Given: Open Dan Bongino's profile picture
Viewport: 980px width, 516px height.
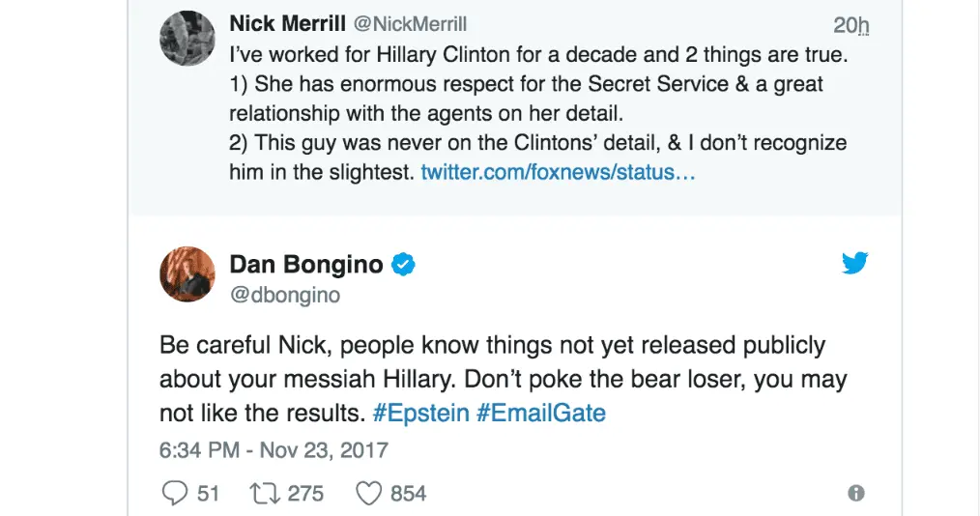Looking at the screenshot, I should pyautogui.click(x=187, y=275).
